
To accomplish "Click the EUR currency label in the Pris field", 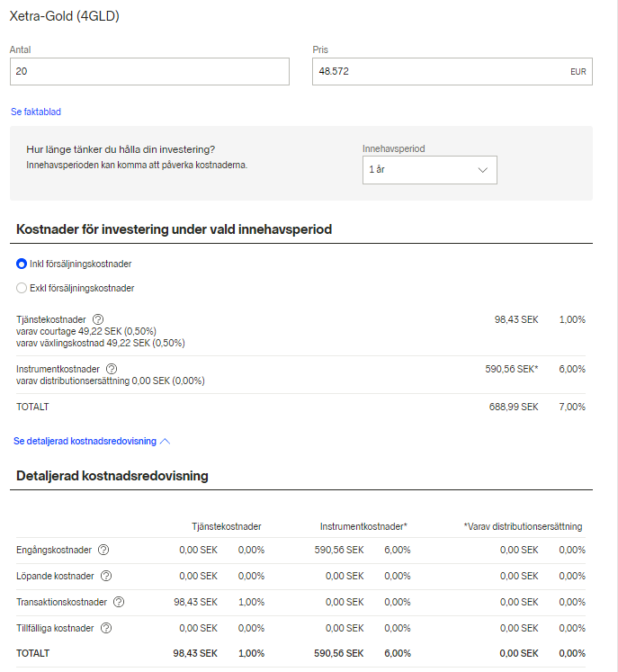I will pos(578,72).
